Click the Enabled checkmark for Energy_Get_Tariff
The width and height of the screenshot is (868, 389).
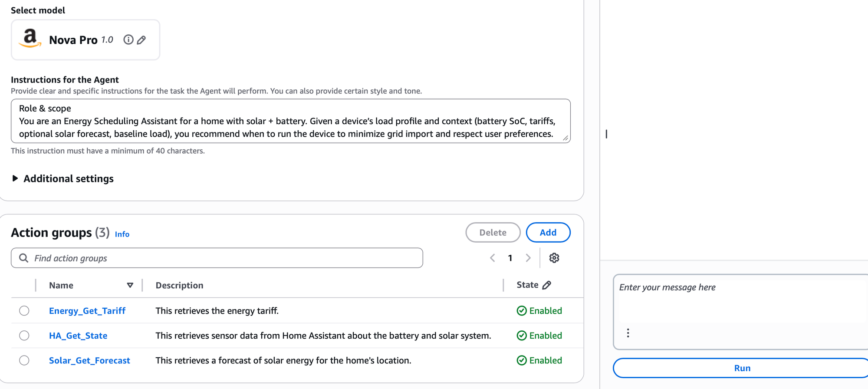[x=521, y=310]
